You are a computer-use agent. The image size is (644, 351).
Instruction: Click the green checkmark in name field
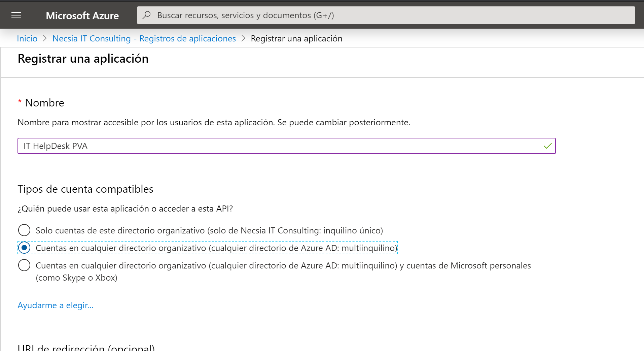point(547,146)
